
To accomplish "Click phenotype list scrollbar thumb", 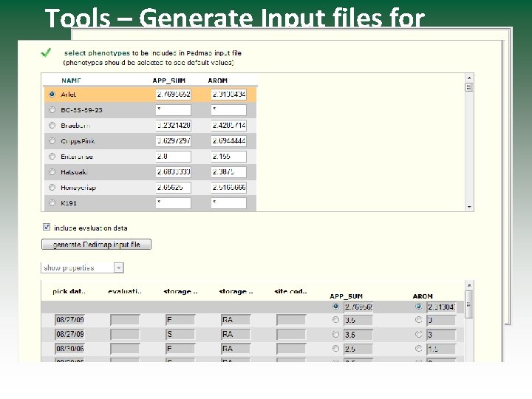I will coord(469,87).
